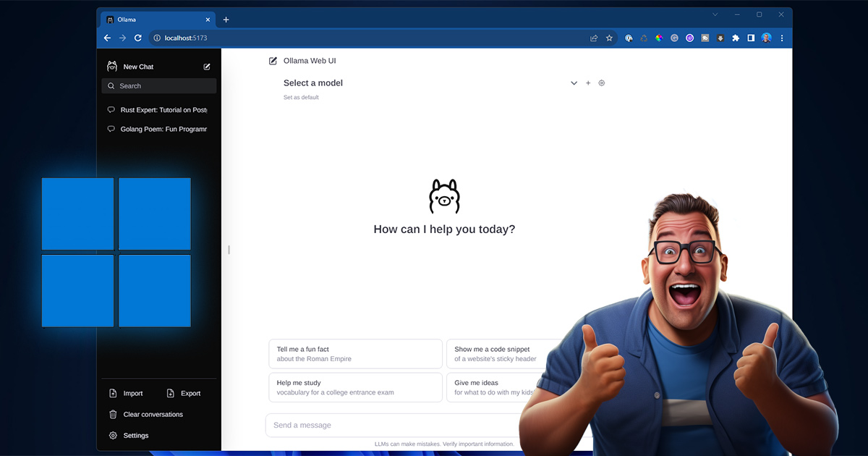868x456 pixels.
Task: Click the search magnifier in the sidebar
Action: coord(113,85)
